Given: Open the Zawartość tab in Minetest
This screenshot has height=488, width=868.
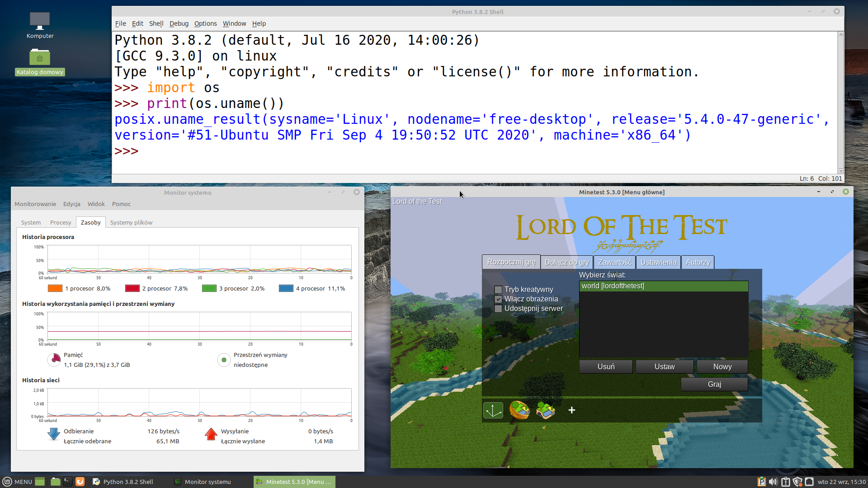Looking at the screenshot, I should click(614, 263).
